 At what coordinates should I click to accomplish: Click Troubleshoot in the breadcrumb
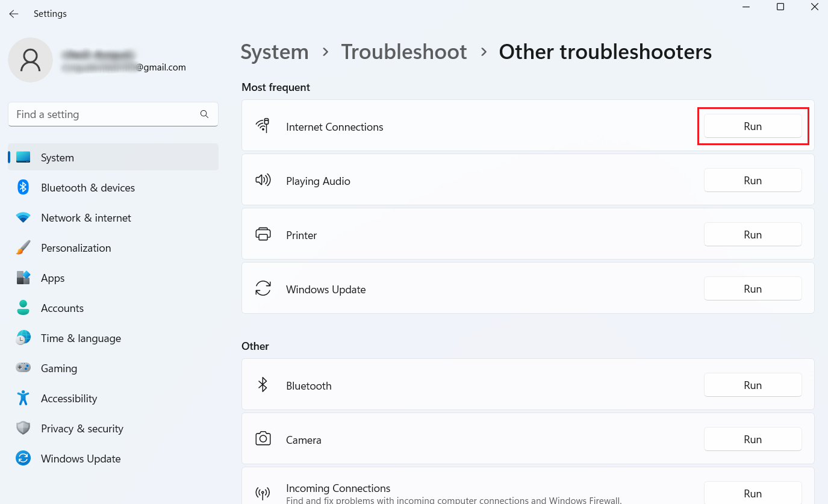[404, 52]
